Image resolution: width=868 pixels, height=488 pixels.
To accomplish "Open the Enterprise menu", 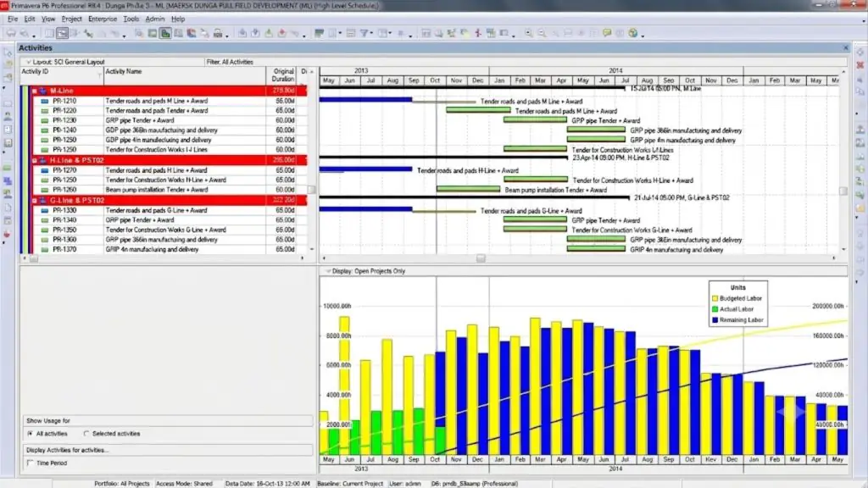I will pyautogui.click(x=103, y=19).
